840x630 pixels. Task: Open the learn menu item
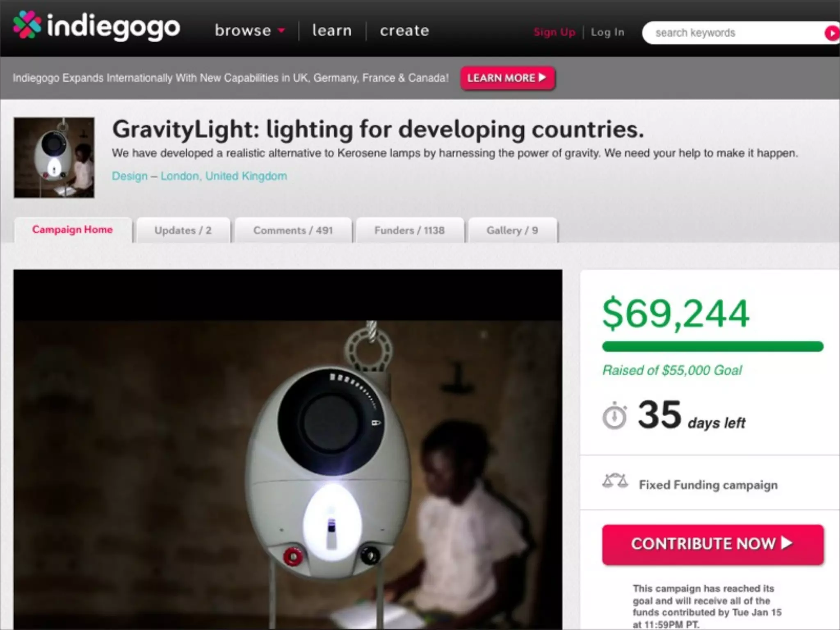[x=332, y=30]
